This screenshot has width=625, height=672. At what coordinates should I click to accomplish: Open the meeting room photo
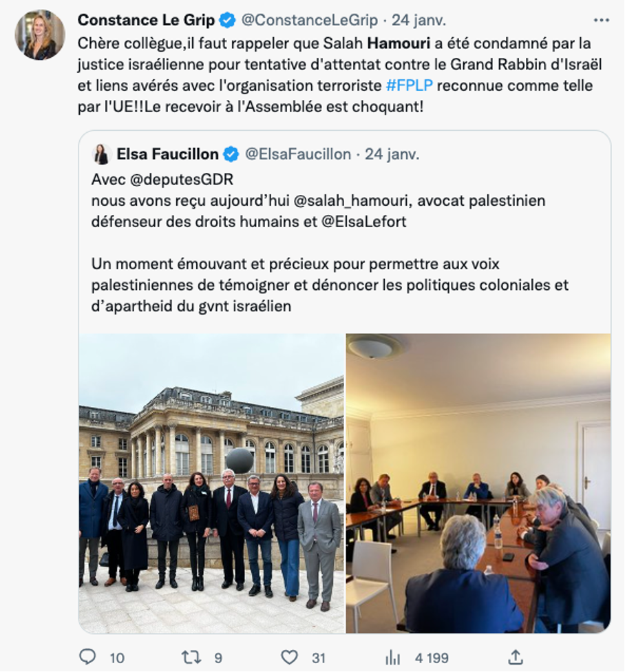click(478, 483)
